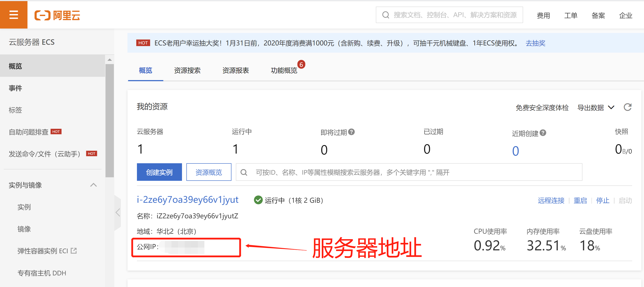This screenshot has width=644, height=287.
Task: Click 远程连接 for the instance
Action: [x=551, y=200]
